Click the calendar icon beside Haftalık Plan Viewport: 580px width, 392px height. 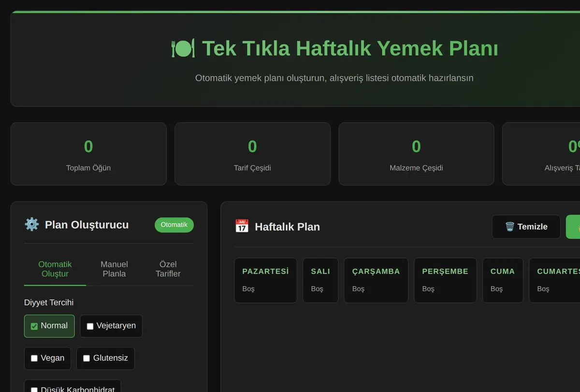point(242,226)
